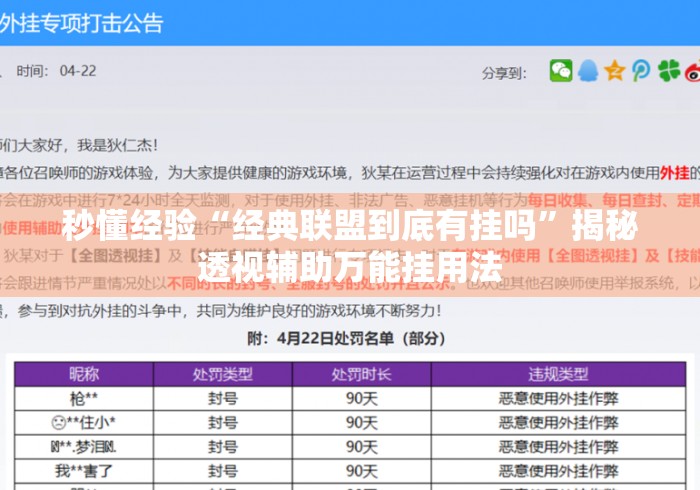Click 封号 in the **住小* row
Screen dimensions: 700x490
tap(223, 422)
